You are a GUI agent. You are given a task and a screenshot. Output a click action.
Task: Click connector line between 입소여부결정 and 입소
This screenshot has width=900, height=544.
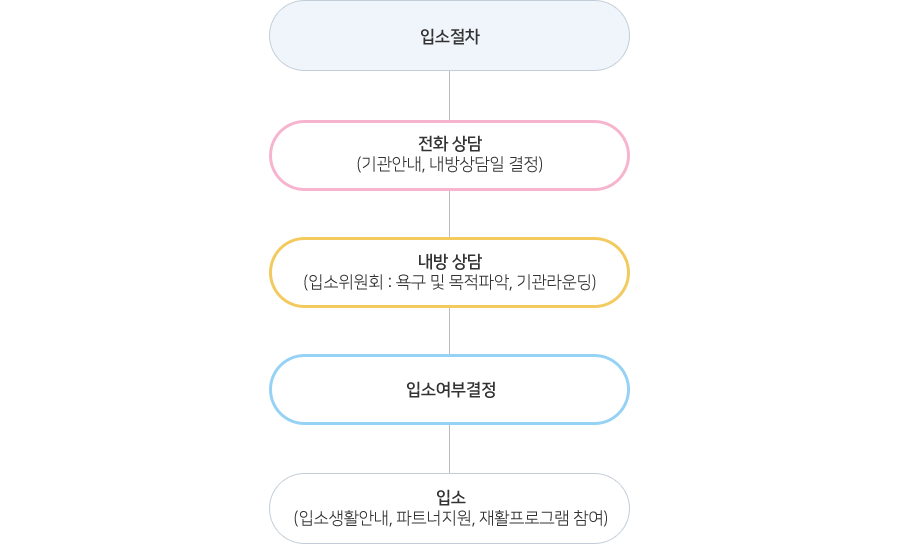[x=449, y=449]
